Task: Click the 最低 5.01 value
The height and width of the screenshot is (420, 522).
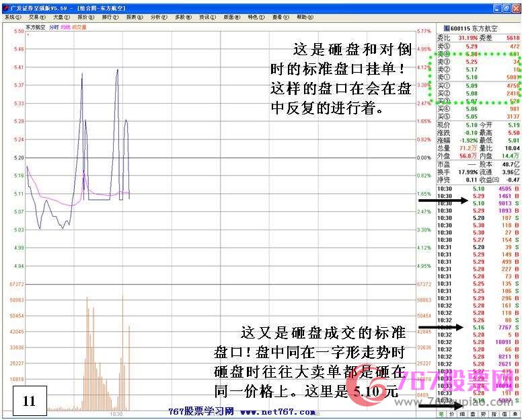Action: 514,140
